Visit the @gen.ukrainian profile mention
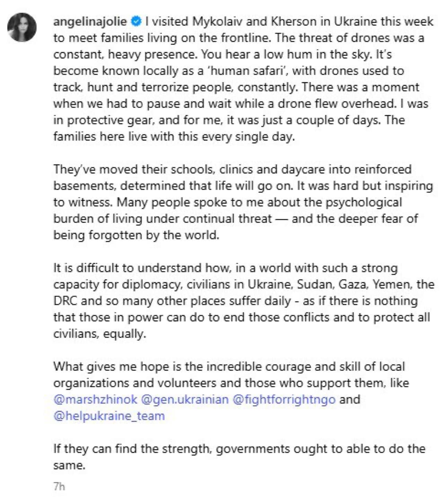 (x=185, y=399)
